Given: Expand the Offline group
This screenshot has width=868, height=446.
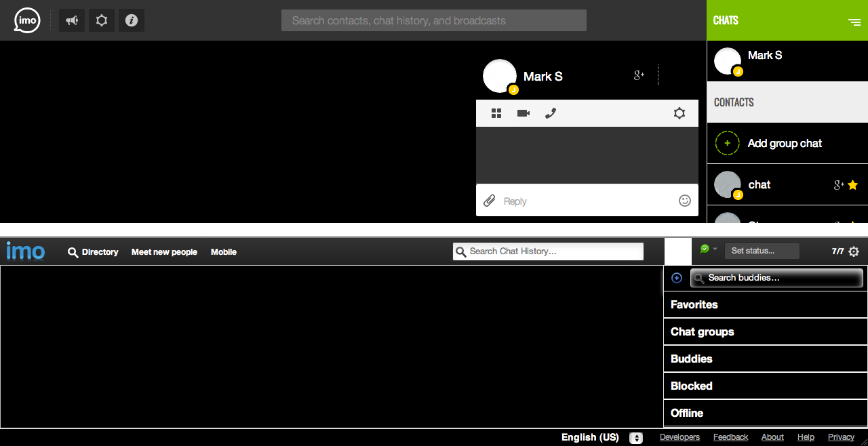Looking at the screenshot, I should coord(766,413).
